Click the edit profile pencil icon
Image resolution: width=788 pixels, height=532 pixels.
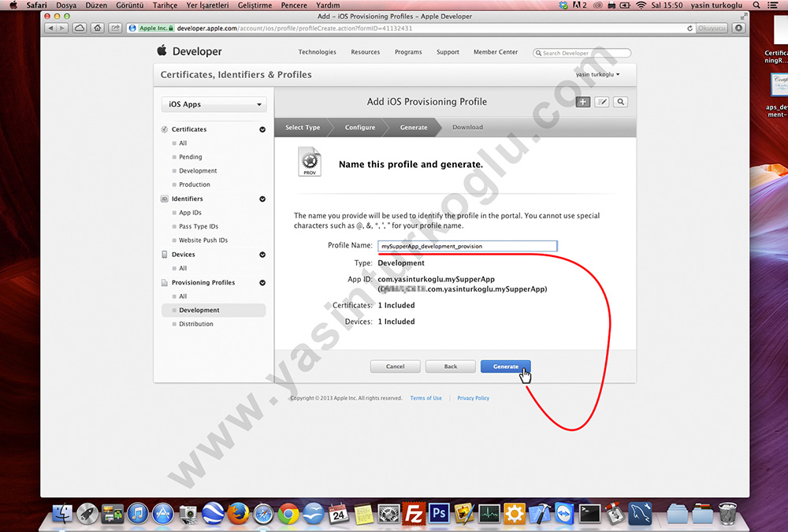tap(602, 102)
